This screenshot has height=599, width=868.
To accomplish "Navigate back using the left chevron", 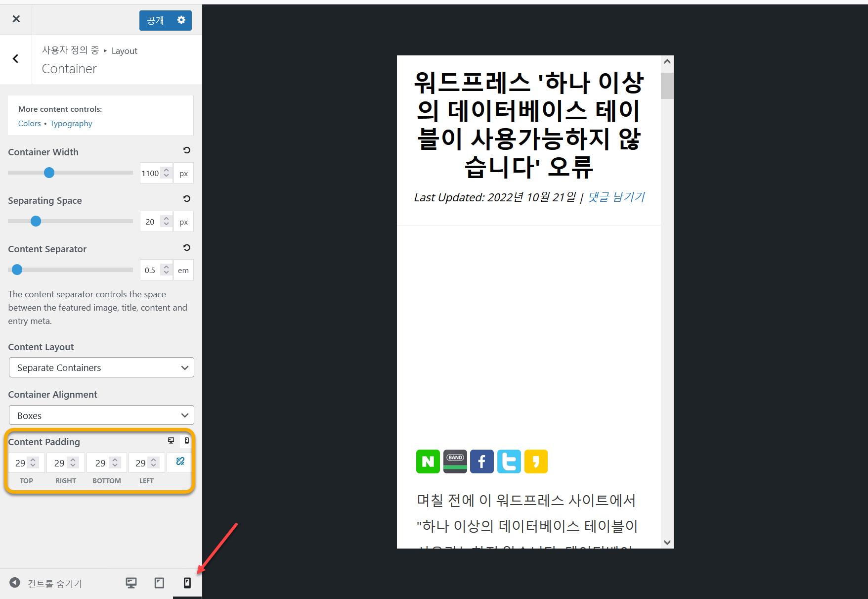I will [x=15, y=59].
